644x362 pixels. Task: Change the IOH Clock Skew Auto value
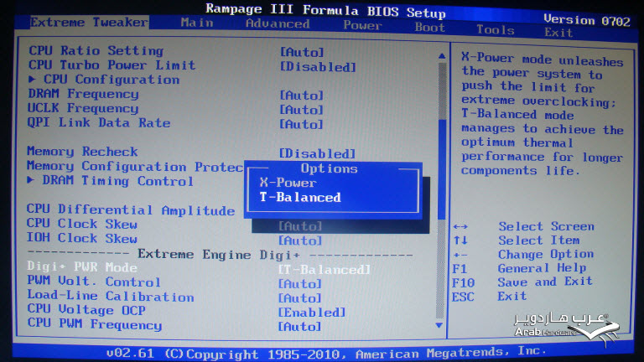[x=300, y=240]
